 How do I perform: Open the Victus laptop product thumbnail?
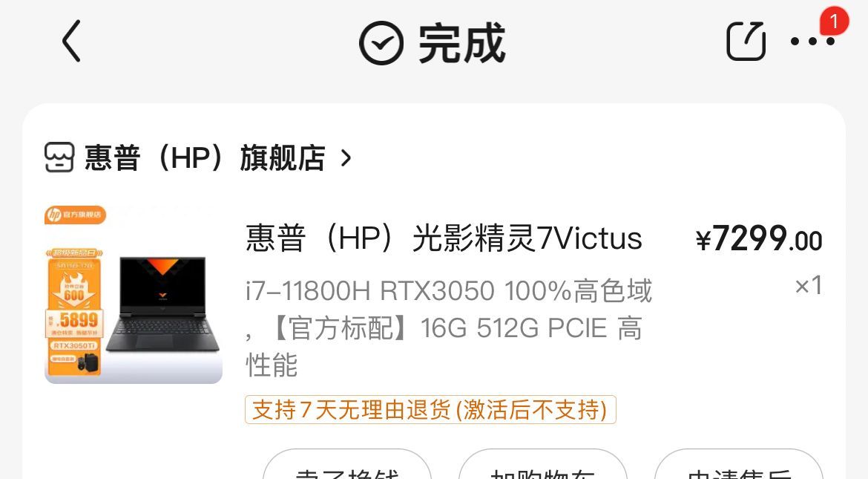[134, 294]
